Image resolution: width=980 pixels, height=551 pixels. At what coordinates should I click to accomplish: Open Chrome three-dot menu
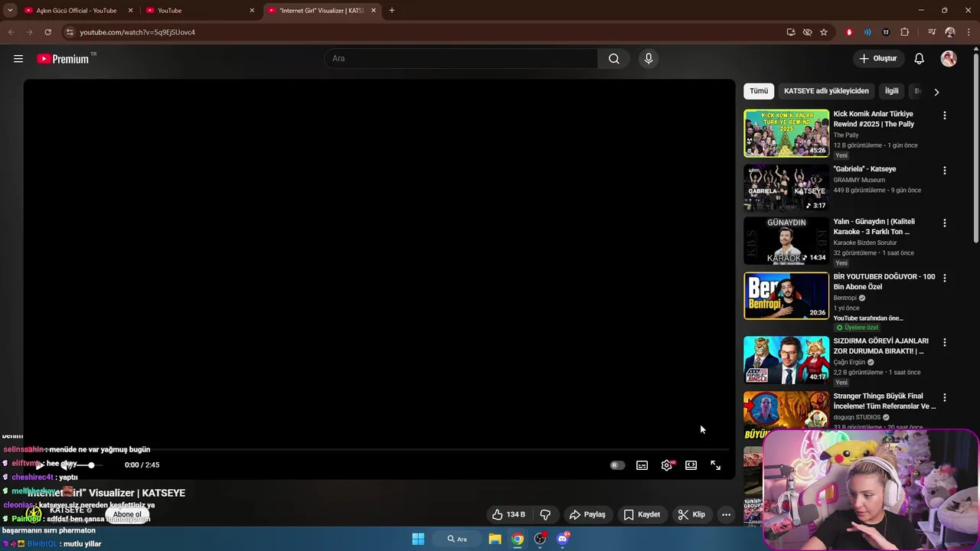[x=968, y=32]
